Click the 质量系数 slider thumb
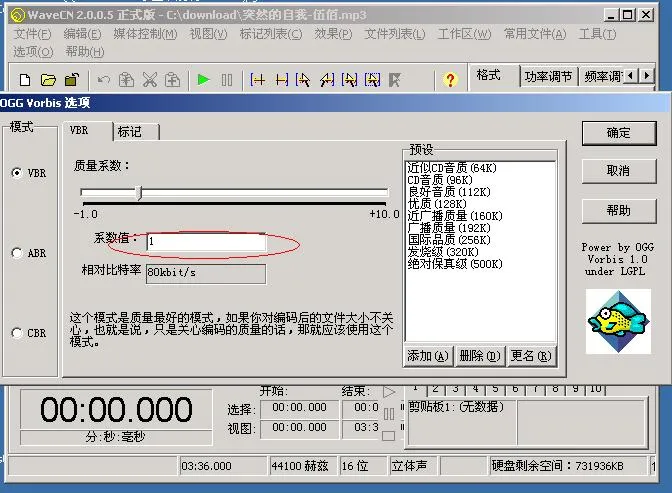Image resolution: width=672 pixels, height=493 pixels. click(139, 193)
